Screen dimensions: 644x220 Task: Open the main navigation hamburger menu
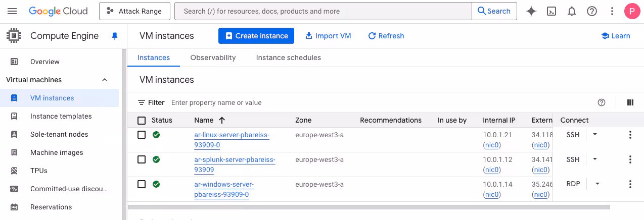pyautogui.click(x=12, y=11)
